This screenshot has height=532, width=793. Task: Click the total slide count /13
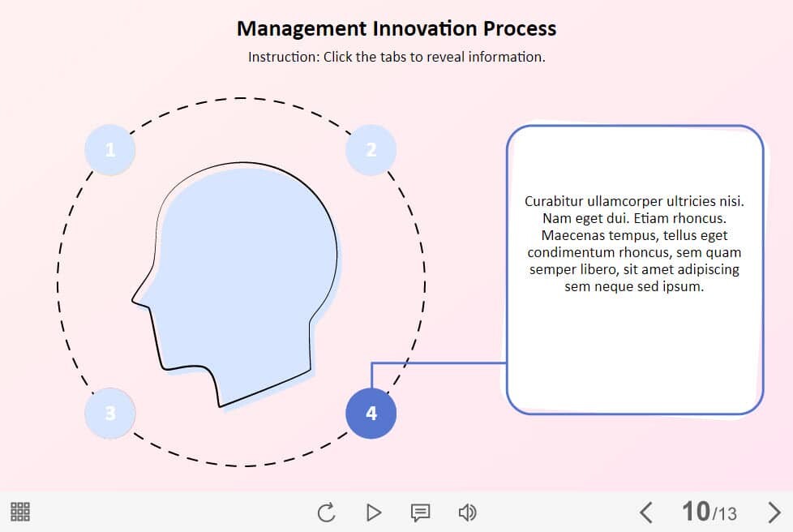point(725,513)
